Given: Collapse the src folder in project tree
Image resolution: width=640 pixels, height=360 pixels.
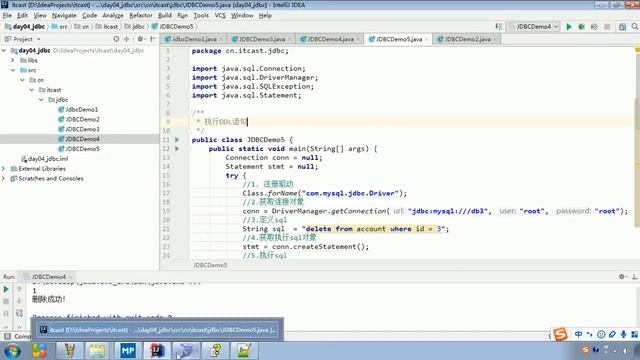Looking at the screenshot, I should pyautogui.click(x=13, y=70).
